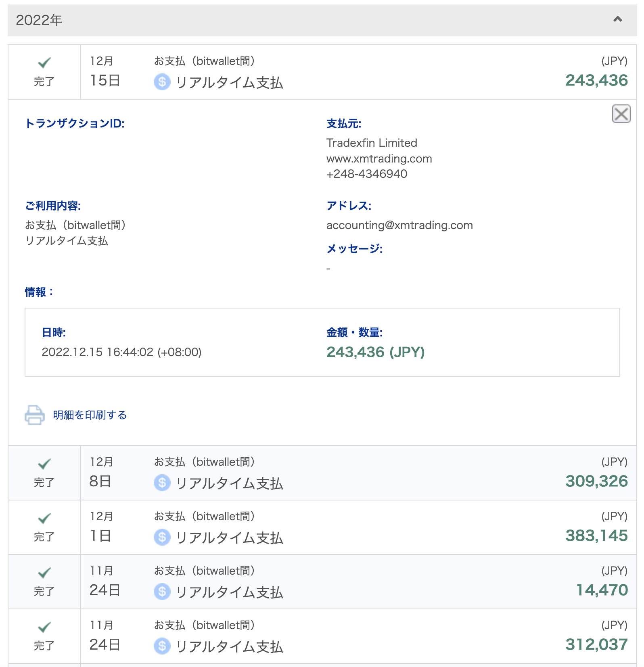Click the dollar coin icon in 243,436 row

(x=162, y=82)
